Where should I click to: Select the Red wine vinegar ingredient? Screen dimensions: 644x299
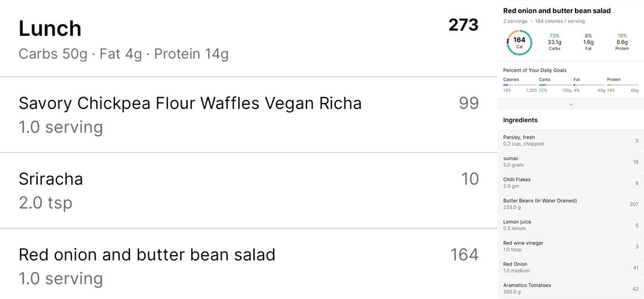pos(571,246)
